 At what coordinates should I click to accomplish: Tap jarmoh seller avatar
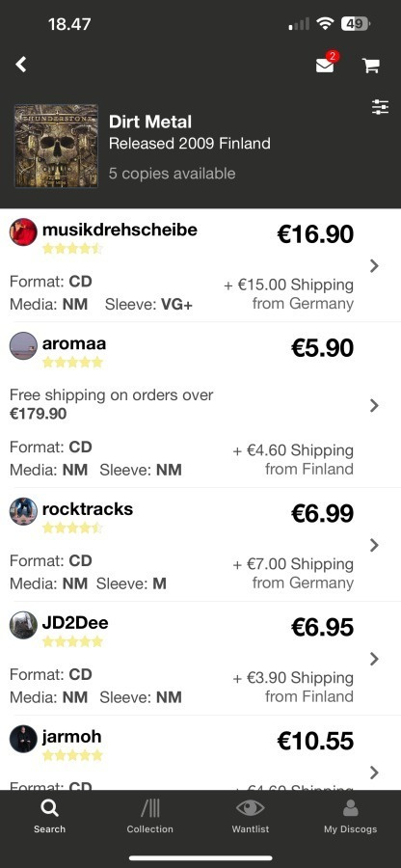coord(23,739)
